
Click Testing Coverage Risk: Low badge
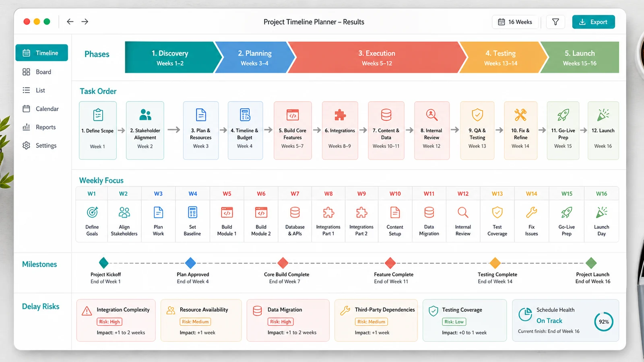(454, 322)
